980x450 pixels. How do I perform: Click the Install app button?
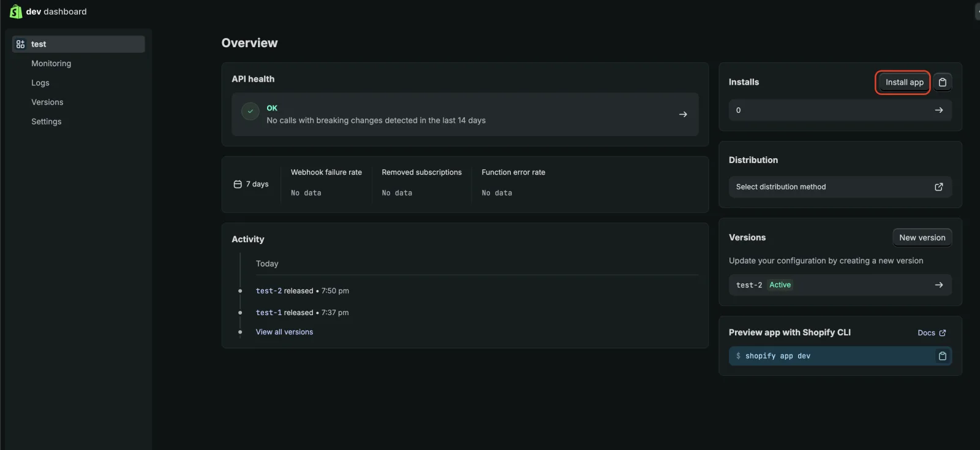(904, 82)
